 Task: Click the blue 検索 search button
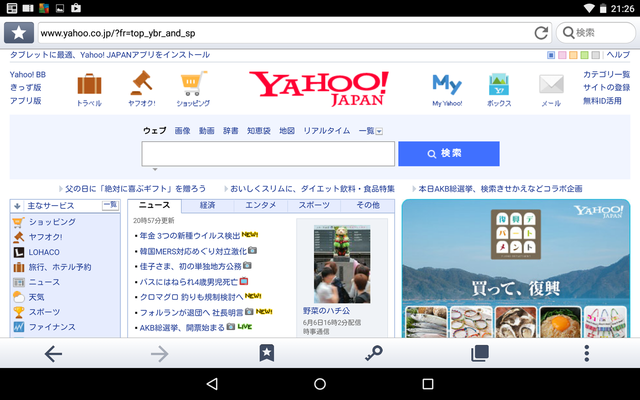point(449,153)
